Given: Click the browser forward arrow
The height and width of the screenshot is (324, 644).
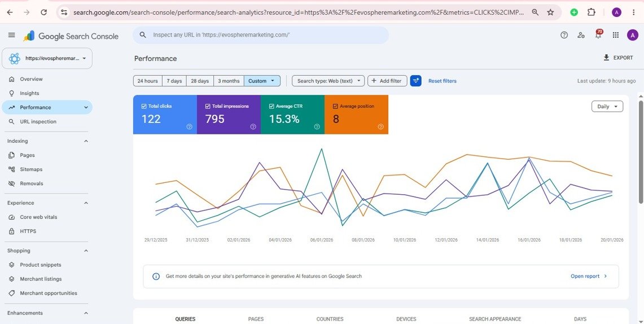Looking at the screenshot, I should point(27,12).
